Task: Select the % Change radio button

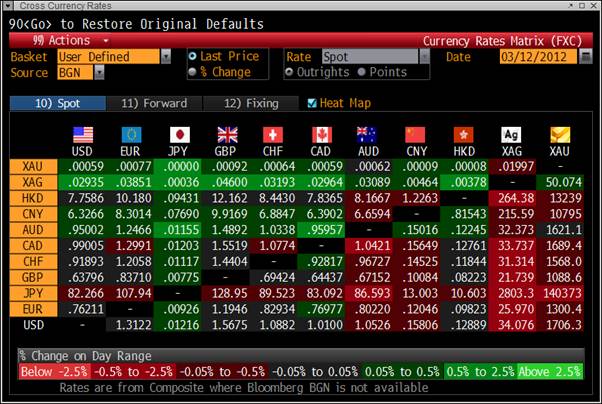Action: pos(194,72)
